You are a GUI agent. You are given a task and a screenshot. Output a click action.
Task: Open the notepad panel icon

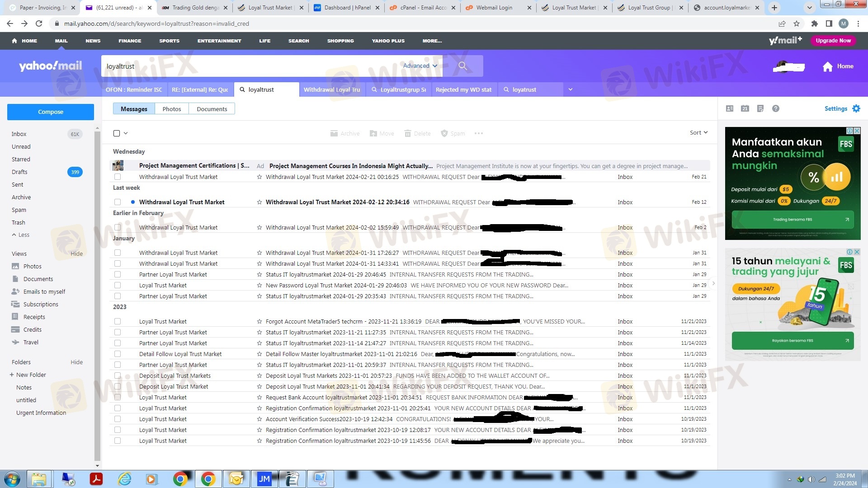(760, 108)
